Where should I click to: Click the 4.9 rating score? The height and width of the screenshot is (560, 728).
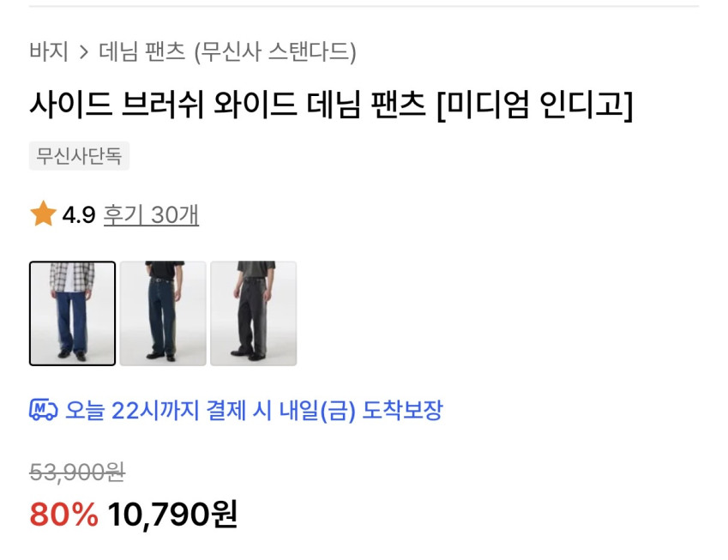coord(79,215)
